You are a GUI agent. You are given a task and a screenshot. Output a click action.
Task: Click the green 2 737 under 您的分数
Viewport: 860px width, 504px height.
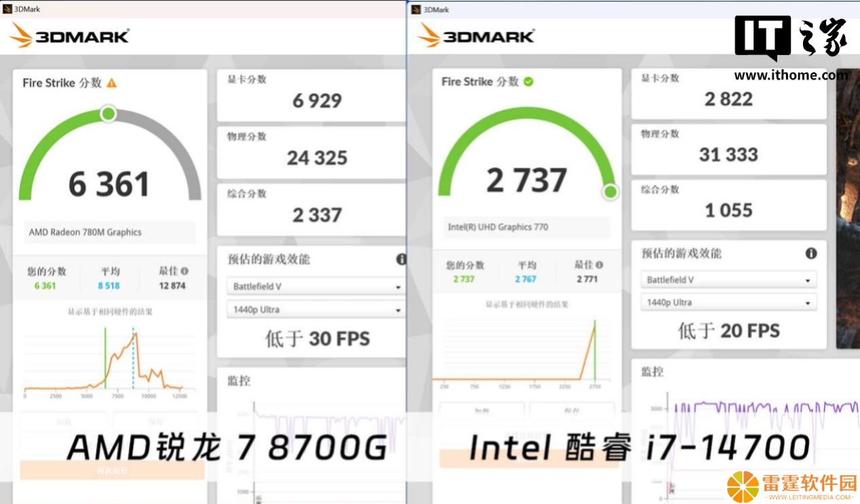[x=464, y=279]
